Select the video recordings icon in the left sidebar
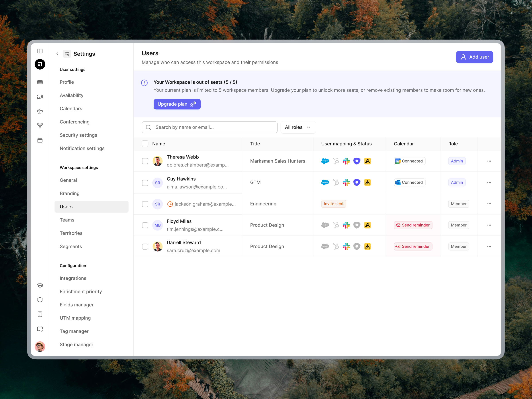This screenshot has height=399, width=532. click(40, 97)
